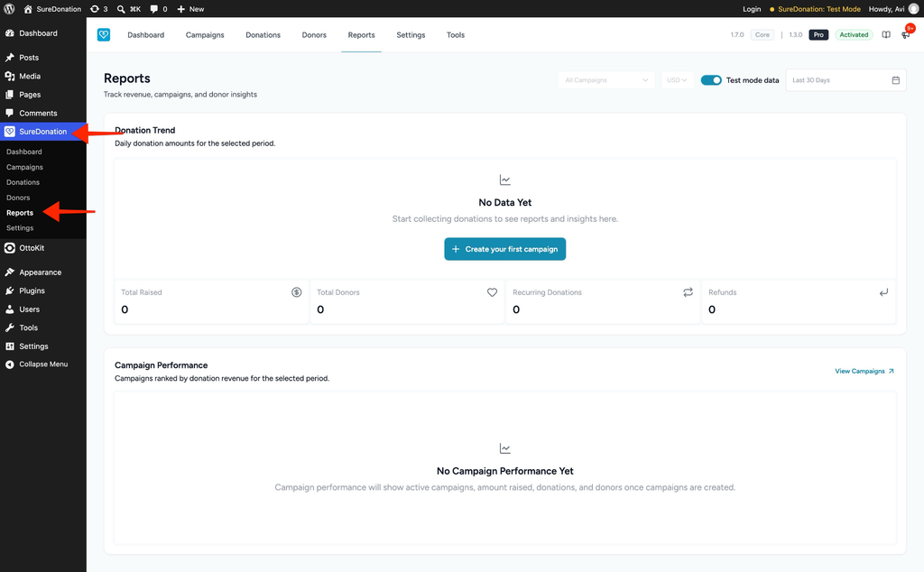Switch to the Donors top tab
924x572 pixels.
pos(314,35)
